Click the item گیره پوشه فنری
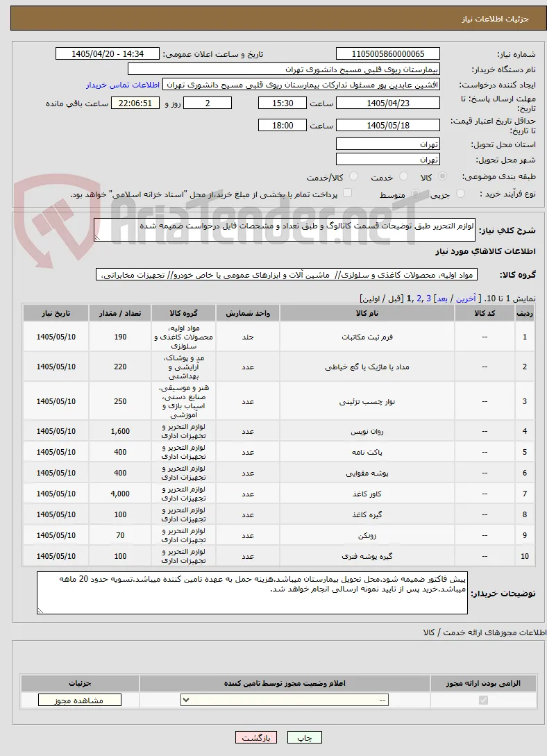The width and height of the screenshot is (547, 756). [367, 556]
